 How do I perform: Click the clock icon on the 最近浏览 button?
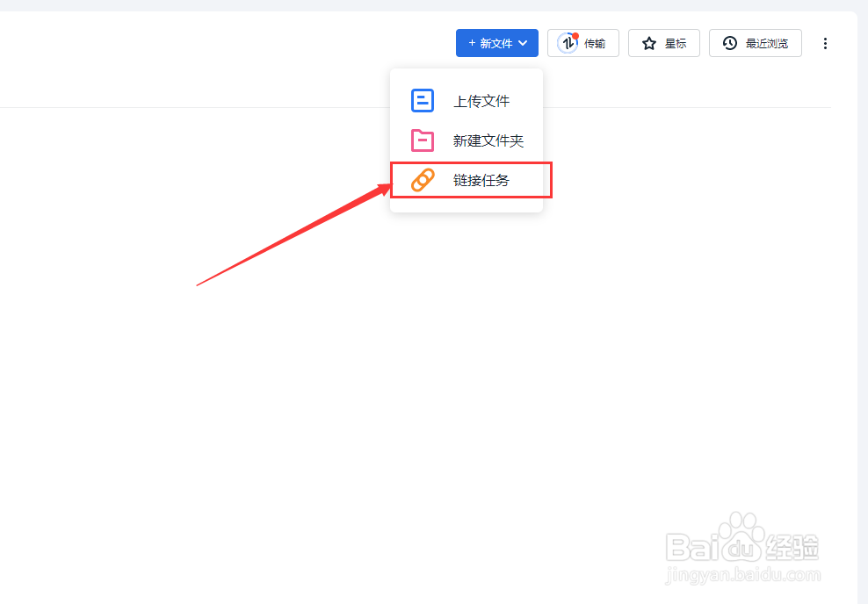pos(729,42)
